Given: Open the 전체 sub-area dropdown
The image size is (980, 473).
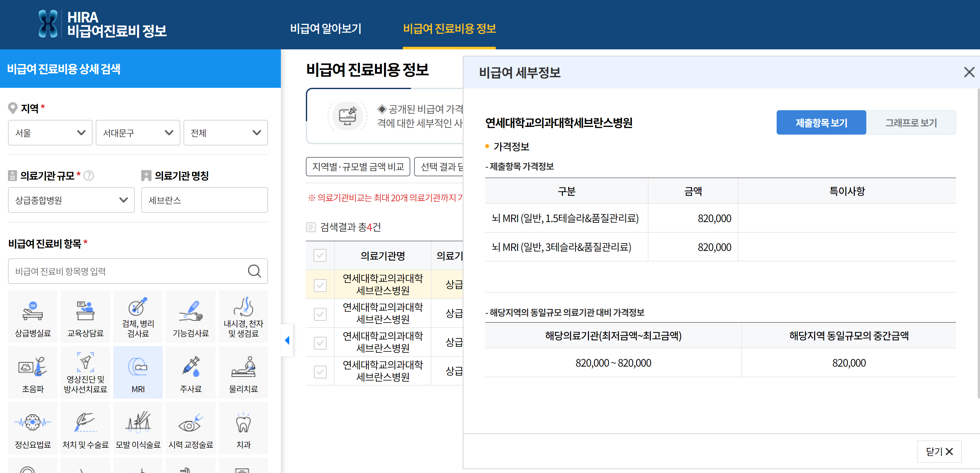Looking at the screenshot, I should [x=225, y=132].
